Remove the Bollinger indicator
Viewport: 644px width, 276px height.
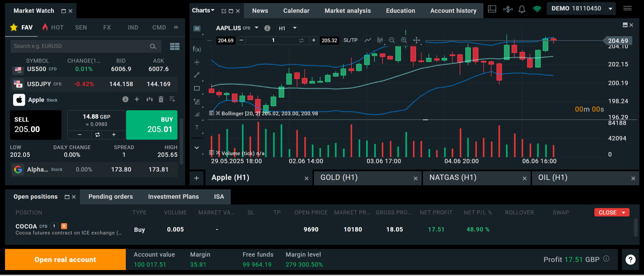[x=218, y=113]
